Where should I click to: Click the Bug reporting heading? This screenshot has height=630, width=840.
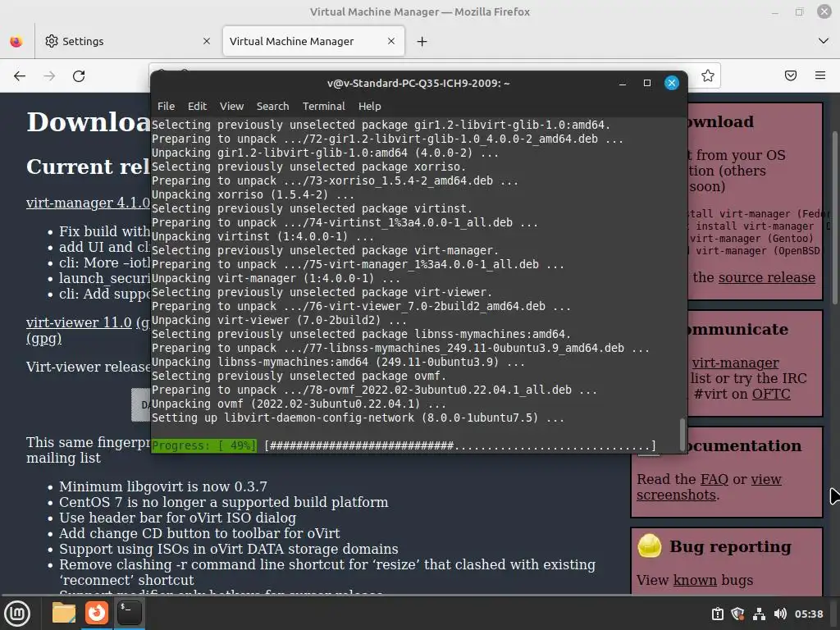click(x=730, y=546)
